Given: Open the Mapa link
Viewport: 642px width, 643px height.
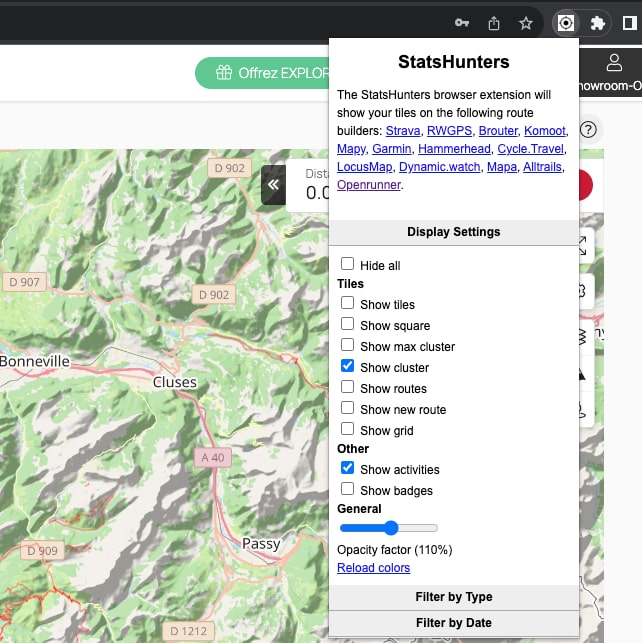Looking at the screenshot, I should 502,167.
